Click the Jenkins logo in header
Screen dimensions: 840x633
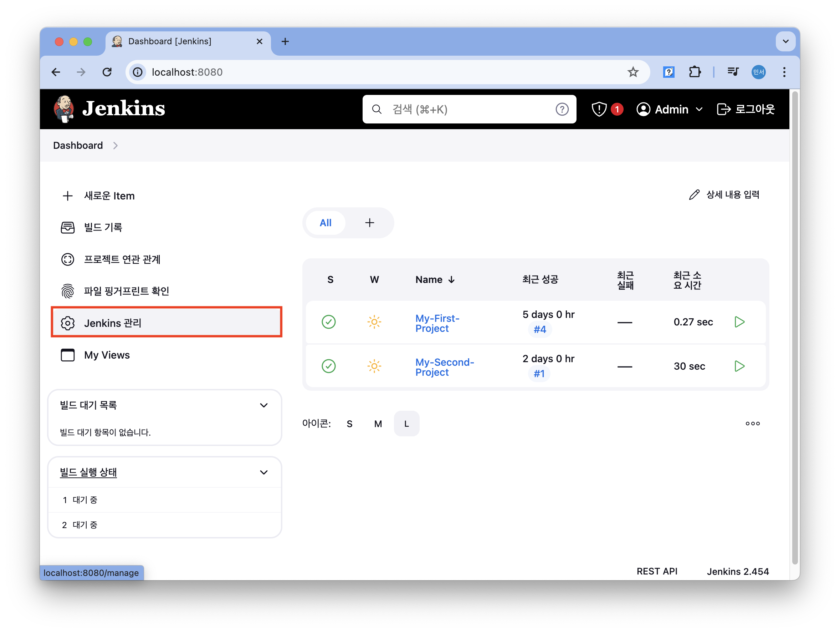(109, 109)
